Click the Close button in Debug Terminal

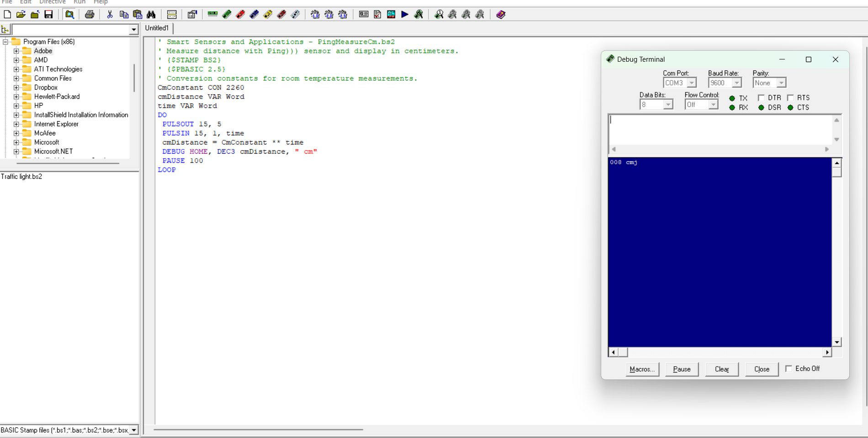pos(762,369)
